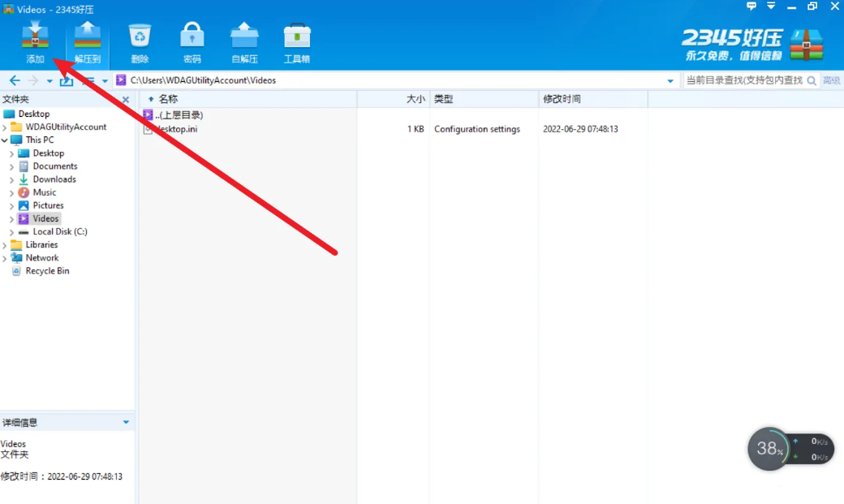Open the feedback speech bubble icon

point(751,6)
